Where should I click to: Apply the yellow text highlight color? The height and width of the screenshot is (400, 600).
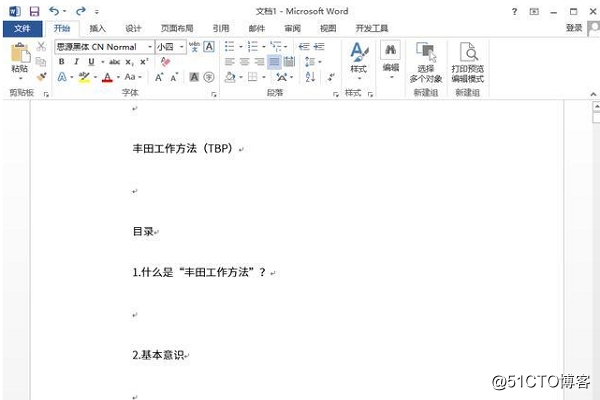84,77
